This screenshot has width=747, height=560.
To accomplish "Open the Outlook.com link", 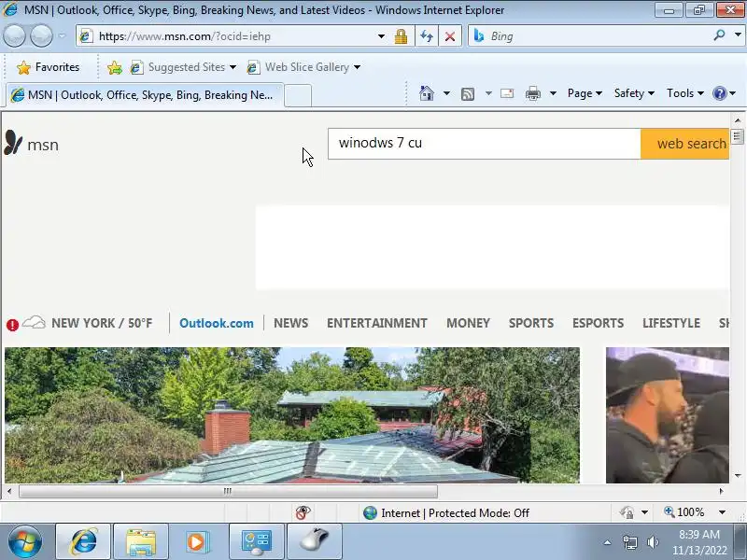I will click(x=217, y=323).
